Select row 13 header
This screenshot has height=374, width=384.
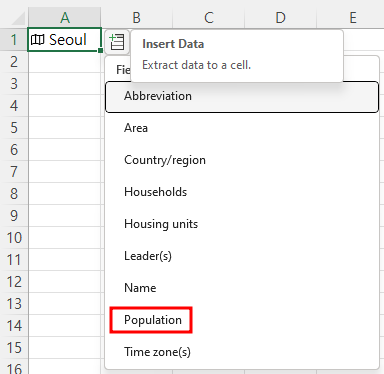(x=14, y=304)
